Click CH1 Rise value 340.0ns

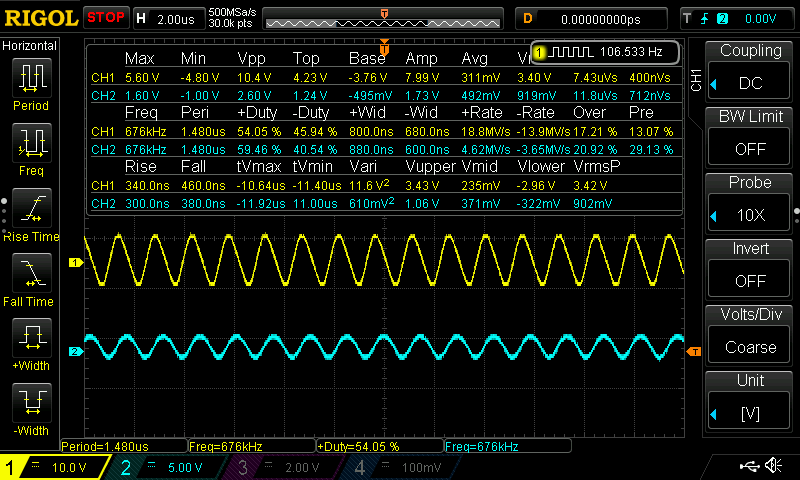click(147, 186)
